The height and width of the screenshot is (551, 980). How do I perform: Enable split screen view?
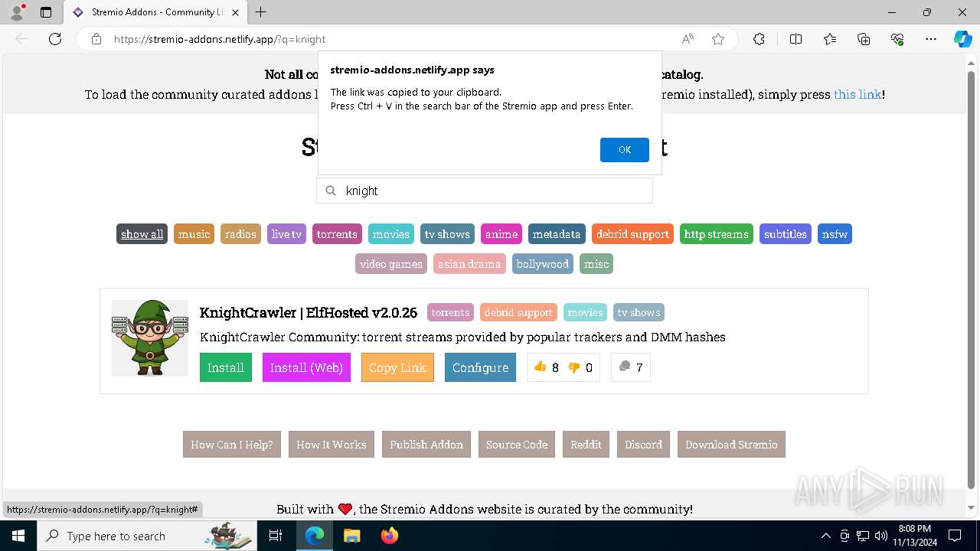[x=795, y=39]
